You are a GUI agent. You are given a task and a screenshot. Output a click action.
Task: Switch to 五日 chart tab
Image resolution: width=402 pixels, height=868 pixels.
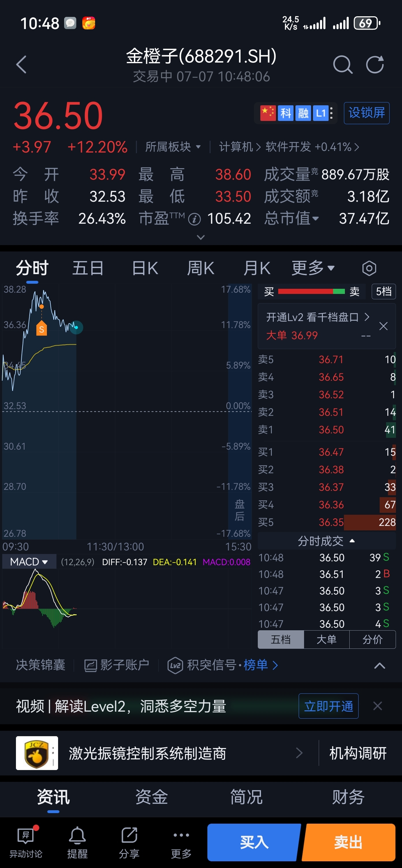(x=88, y=269)
